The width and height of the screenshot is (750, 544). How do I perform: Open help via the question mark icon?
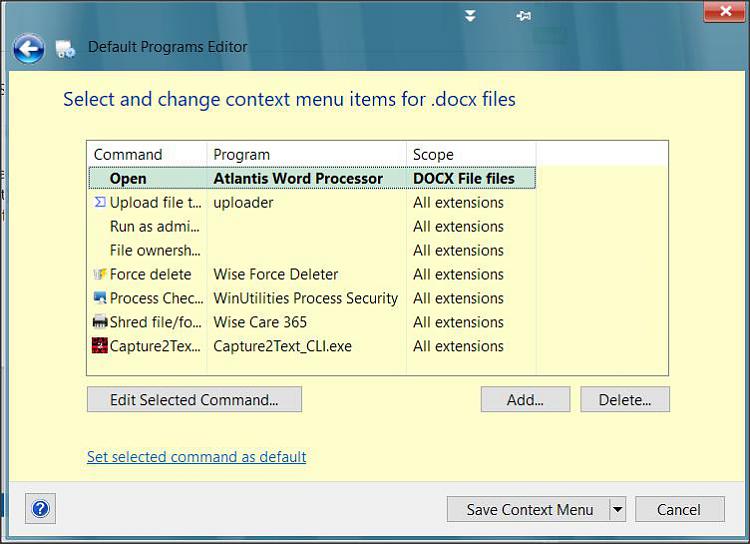[41, 509]
